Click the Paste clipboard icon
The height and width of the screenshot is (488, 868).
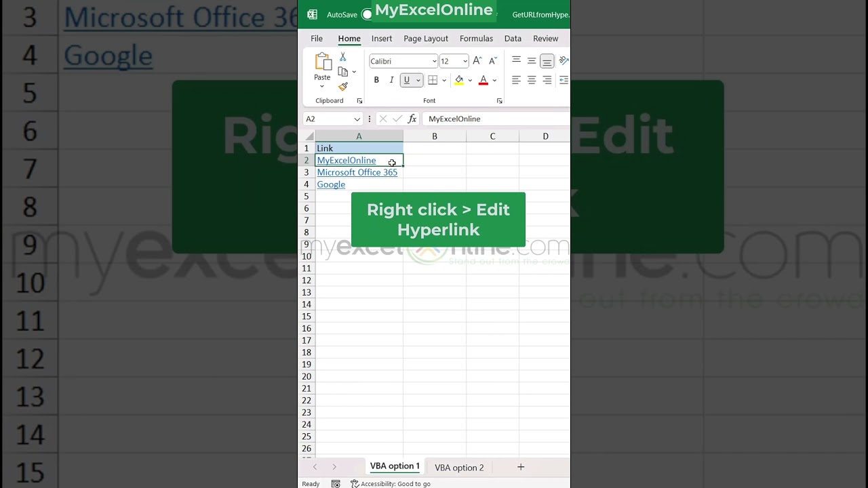point(323,62)
